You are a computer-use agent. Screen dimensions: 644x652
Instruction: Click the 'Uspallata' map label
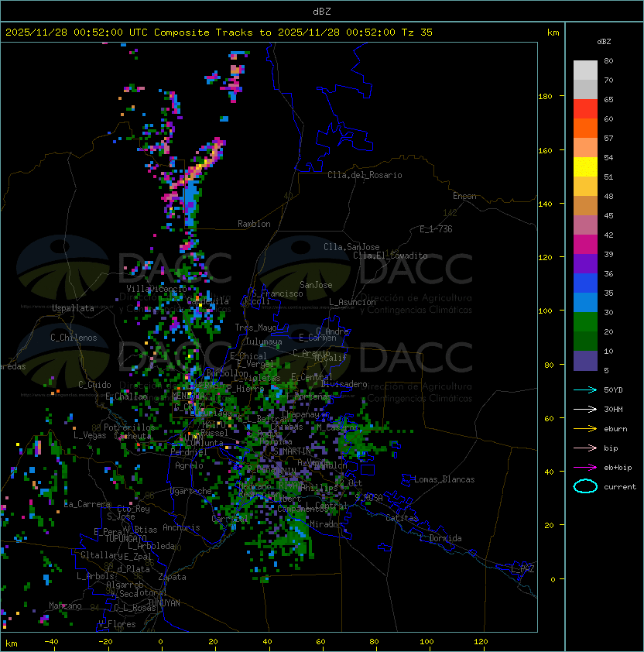[x=73, y=308]
